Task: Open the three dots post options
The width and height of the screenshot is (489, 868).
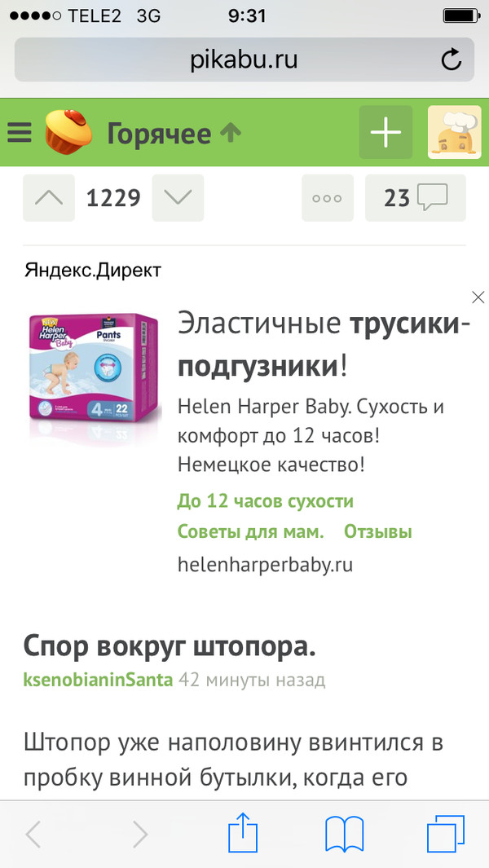Action: pyautogui.click(x=328, y=197)
